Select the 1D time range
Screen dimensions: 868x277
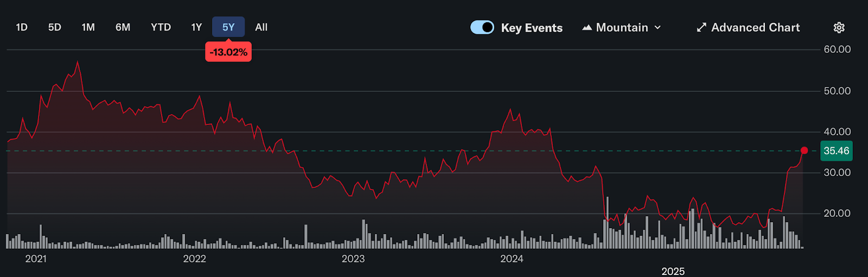tap(22, 27)
